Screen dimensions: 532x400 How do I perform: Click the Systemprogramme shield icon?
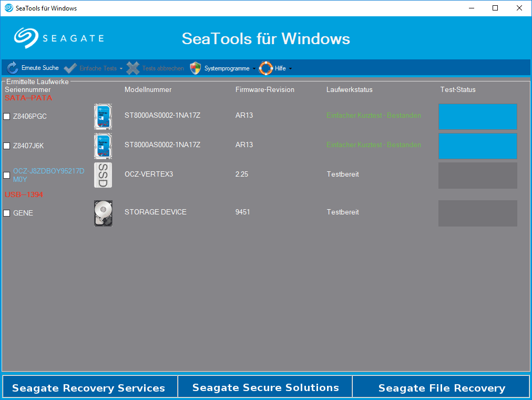196,68
